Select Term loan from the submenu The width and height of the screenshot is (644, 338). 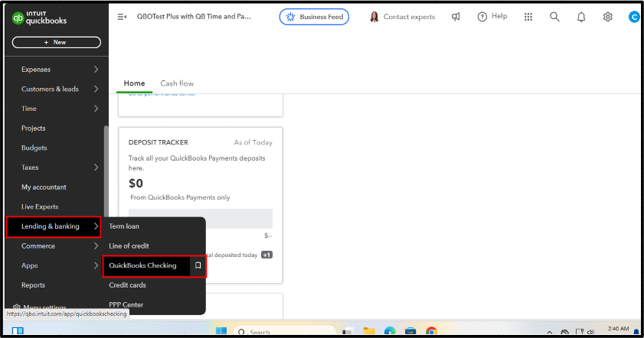[124, 226]
